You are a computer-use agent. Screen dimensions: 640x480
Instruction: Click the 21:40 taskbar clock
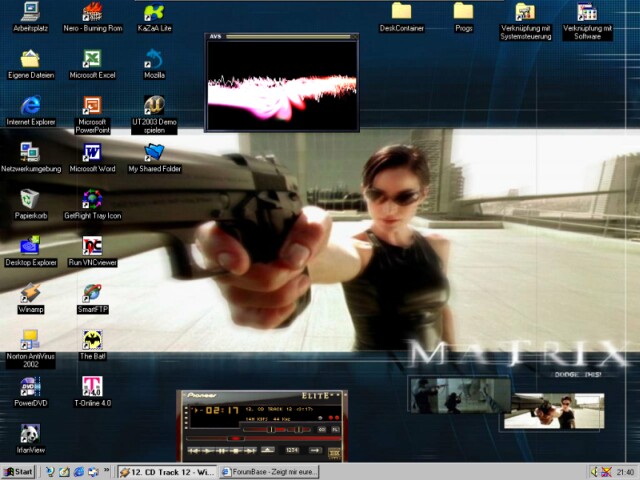tap(625, 472)
